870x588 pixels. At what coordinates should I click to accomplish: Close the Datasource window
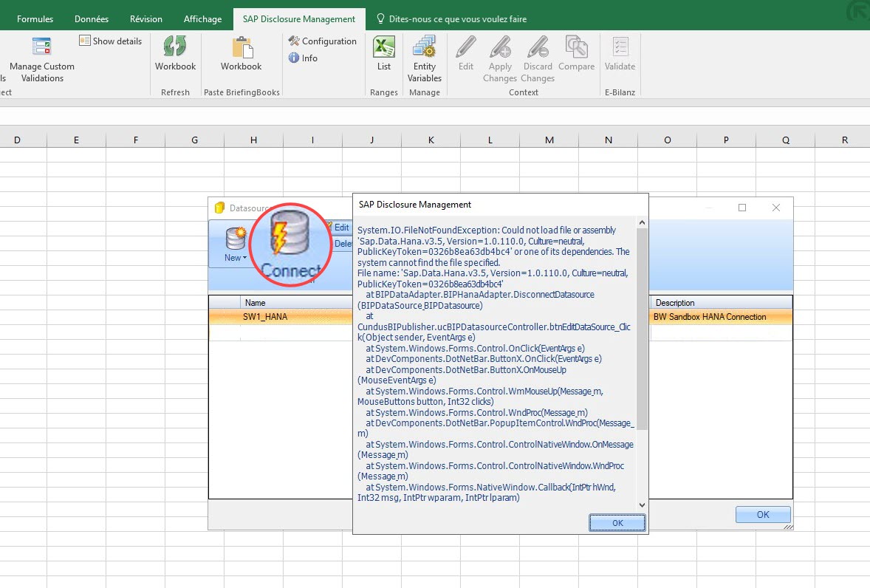[775, 208]
